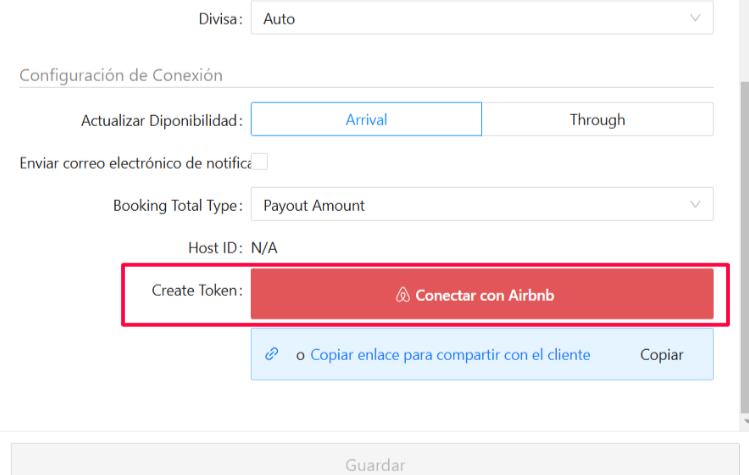Click the Create Token label
Screen dimensions: 749x475
[196, 290]
